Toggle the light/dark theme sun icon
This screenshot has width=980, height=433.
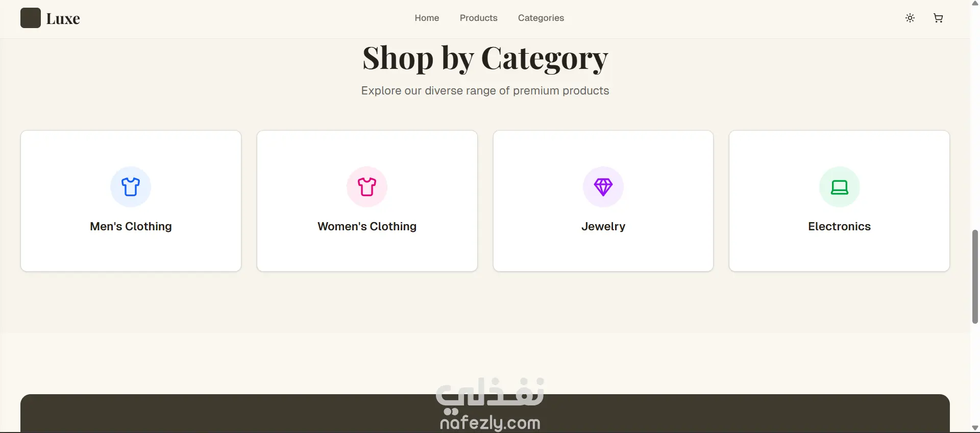(910, 18)
